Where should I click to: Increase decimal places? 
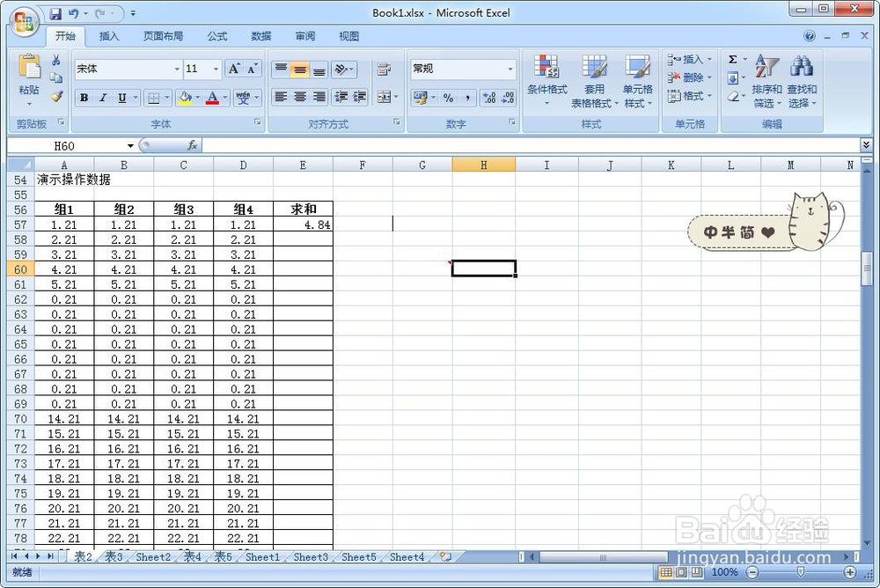[x=489, y=98]
